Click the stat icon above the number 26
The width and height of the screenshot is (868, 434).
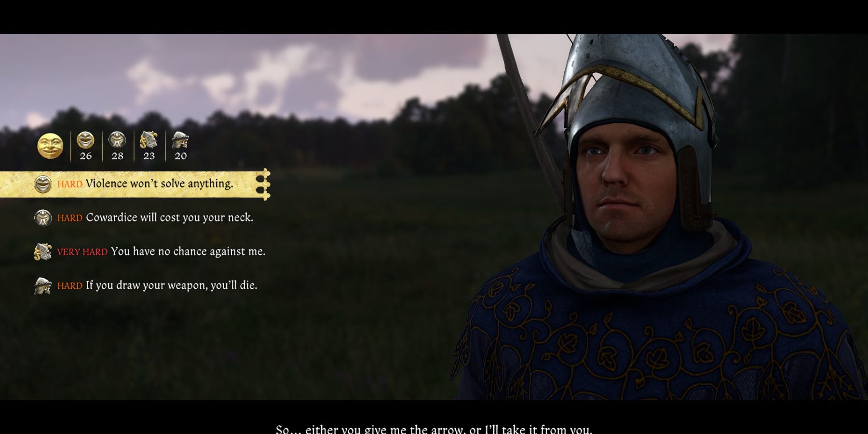(85, 140)
